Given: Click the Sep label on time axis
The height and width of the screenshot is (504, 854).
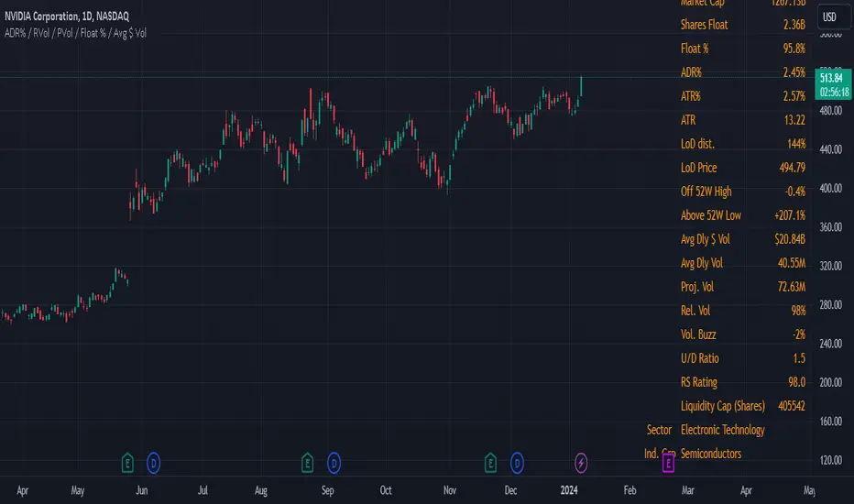Looking at the screenshot, I should coord(328,490).
